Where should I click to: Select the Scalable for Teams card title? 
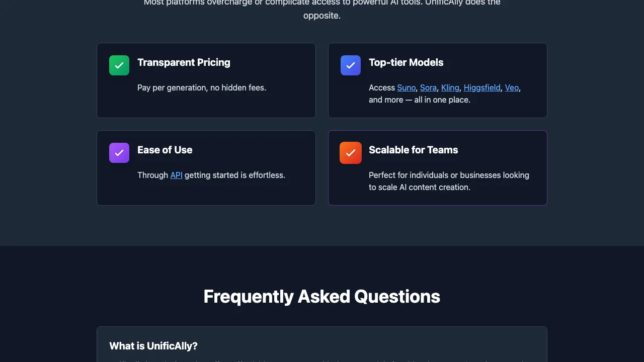coord(413,150)
